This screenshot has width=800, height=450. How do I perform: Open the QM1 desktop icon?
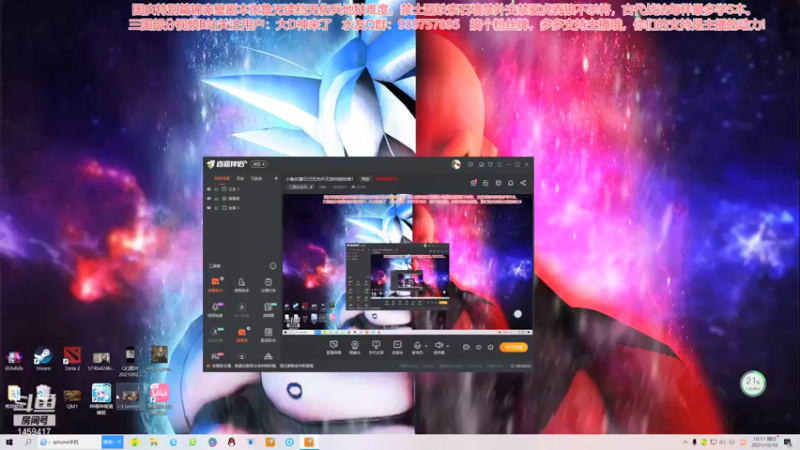[x=72, y=398]
